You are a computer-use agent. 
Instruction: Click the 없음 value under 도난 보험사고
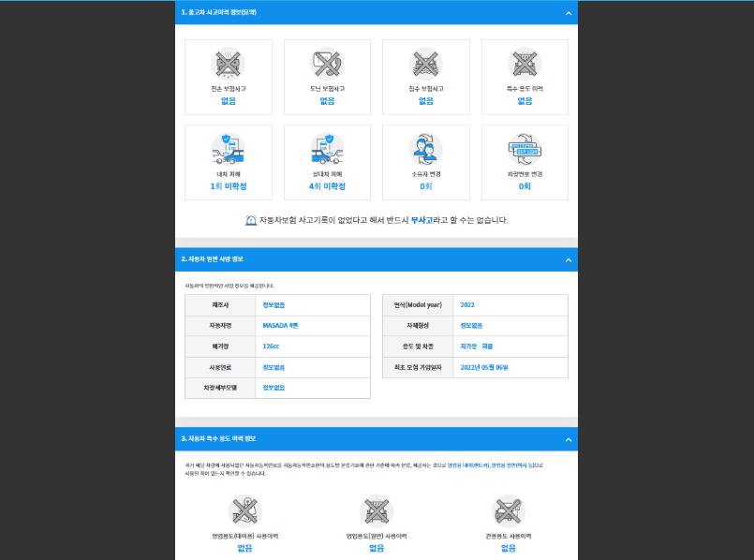[x=327, y=101]
